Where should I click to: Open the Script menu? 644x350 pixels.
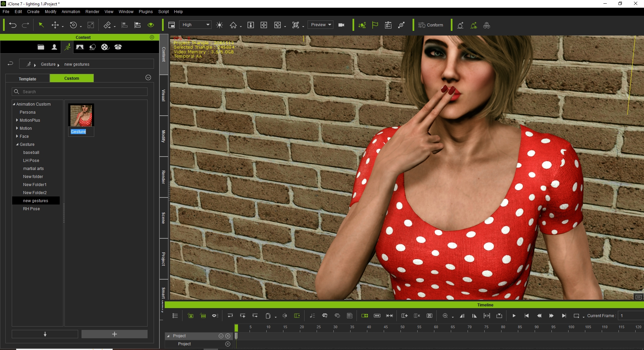164,12
